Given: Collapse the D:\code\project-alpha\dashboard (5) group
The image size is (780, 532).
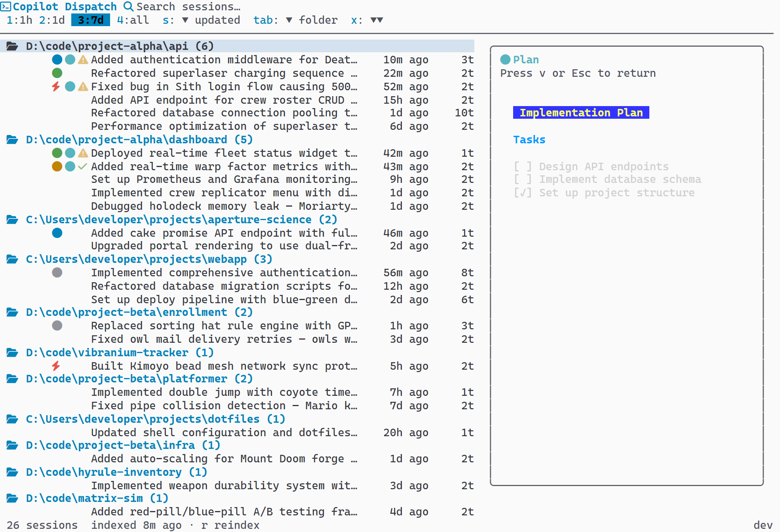Looking at the screenshot, I should point(139,140).
